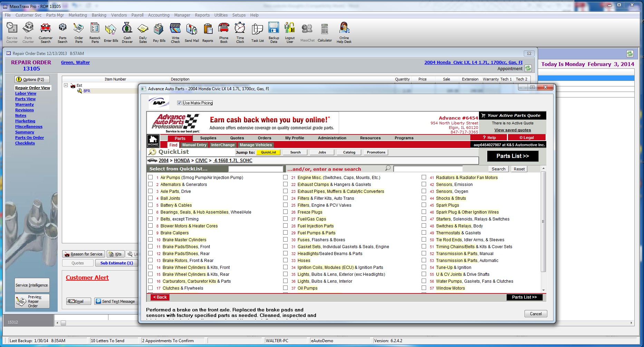Click the Options (F2) button
The width and height of the screenshot is (644, 347).
click(32, 79)
